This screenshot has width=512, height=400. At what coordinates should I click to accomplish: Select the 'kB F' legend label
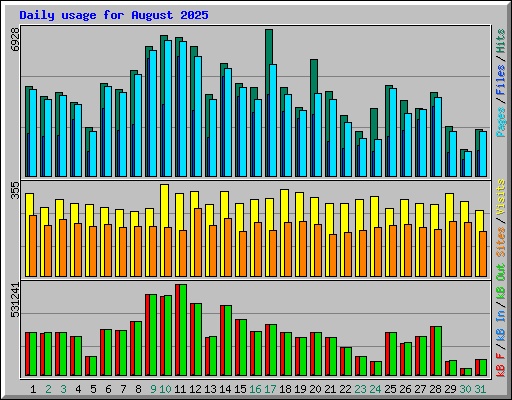coord(500,365)
